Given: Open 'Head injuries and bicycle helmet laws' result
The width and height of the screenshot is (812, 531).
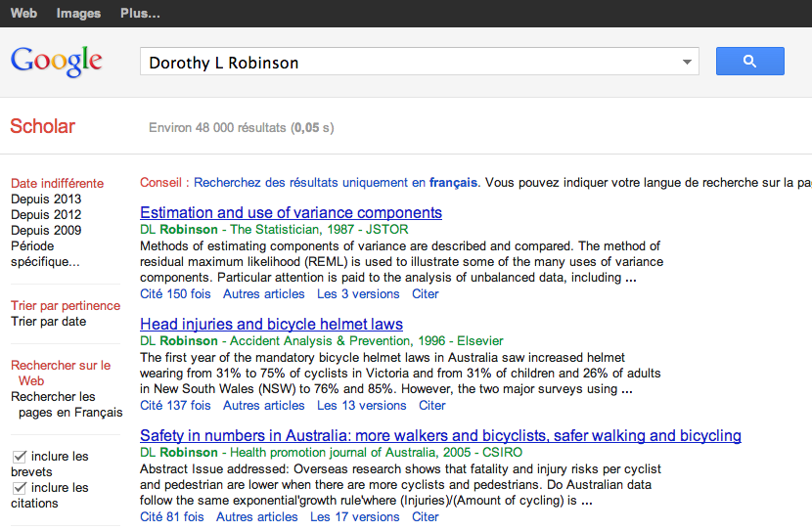Looking at the screenshot, I should [271, 324].
